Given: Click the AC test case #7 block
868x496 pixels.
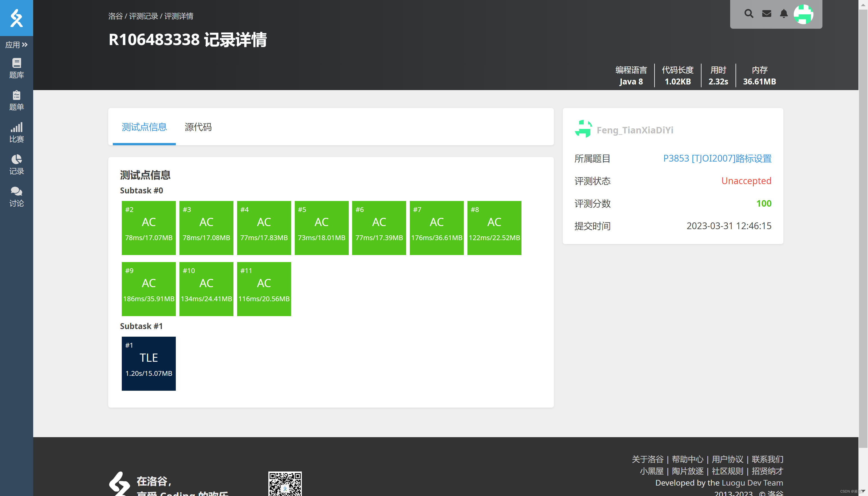Looking at the screenshot, I should [436, 227].
